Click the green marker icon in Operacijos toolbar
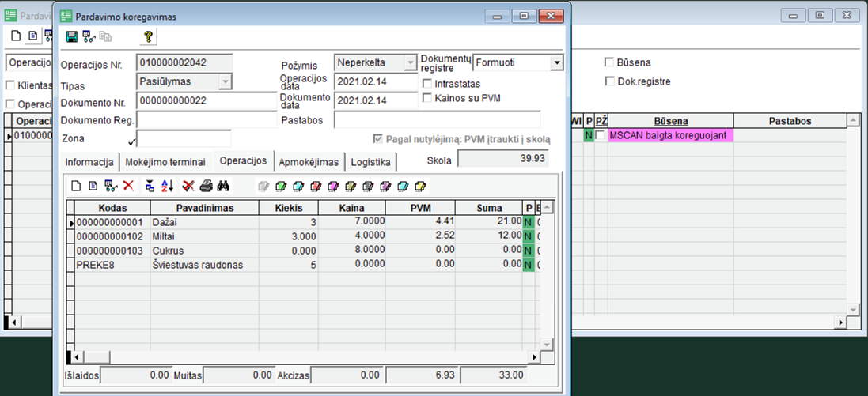The image size is (868, 396). pyautogui.click(x=281, y=187)
